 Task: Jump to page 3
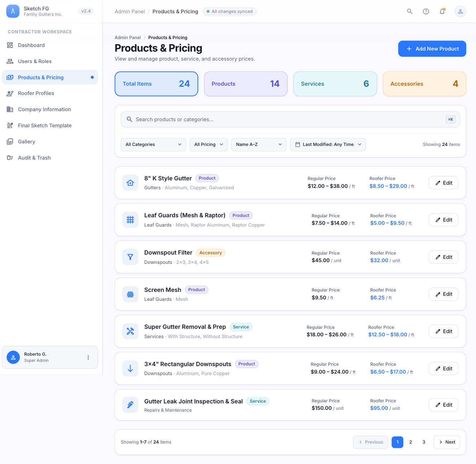click(x=424, y=442)
